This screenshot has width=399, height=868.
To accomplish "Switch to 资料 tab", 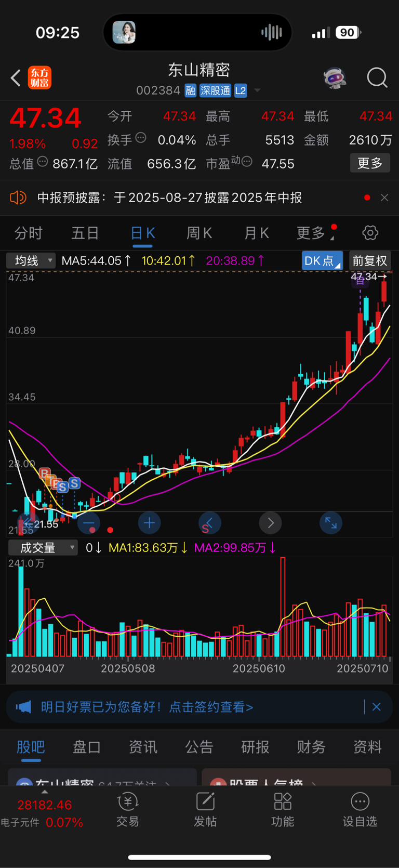I will (367, 747).
